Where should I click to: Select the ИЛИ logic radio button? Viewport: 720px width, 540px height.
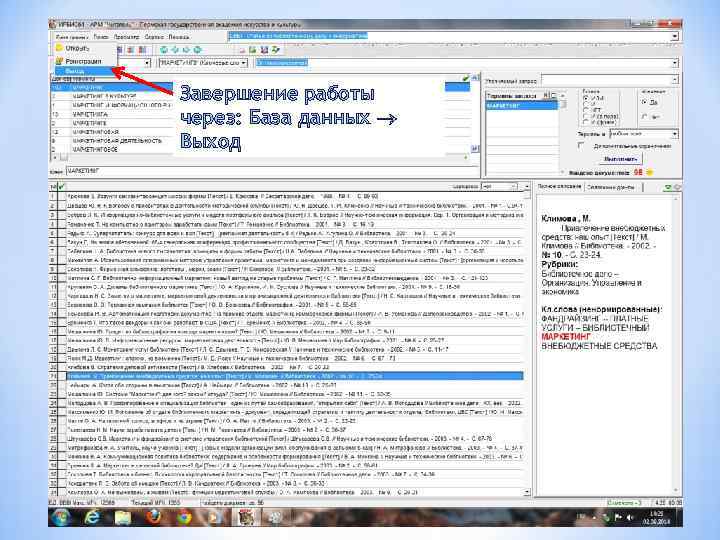(x=586, y=98)
